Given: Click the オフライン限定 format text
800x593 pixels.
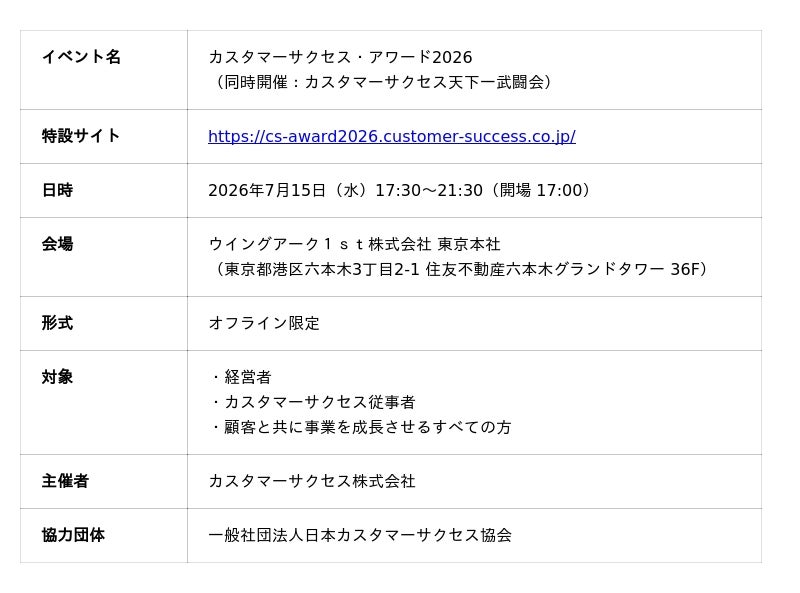Looking at the screenshot, I should pos(264,324).
